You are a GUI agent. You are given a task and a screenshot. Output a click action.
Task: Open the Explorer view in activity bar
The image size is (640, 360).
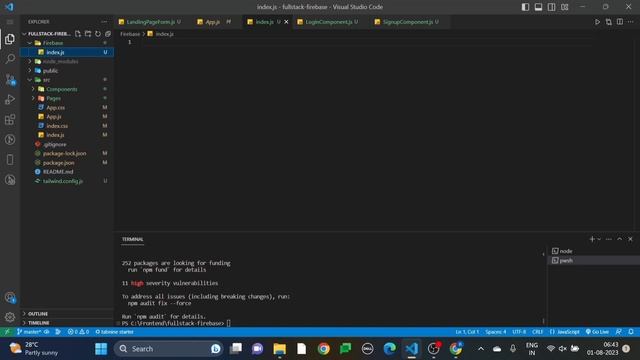point(10,39)
